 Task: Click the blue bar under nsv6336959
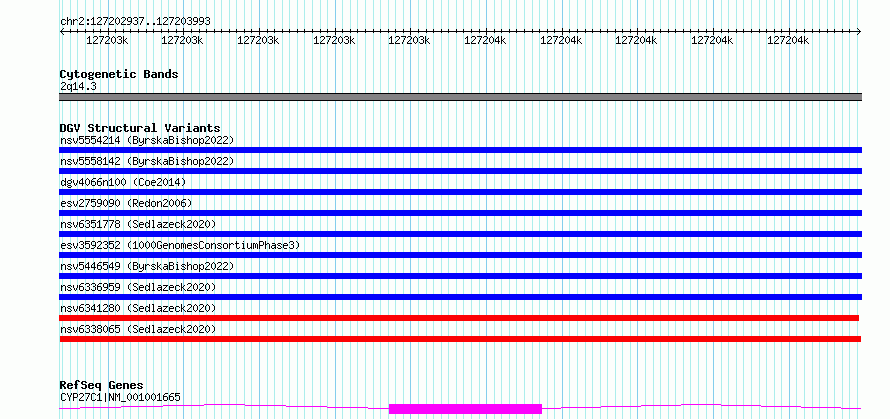click(x=460, y=297)
